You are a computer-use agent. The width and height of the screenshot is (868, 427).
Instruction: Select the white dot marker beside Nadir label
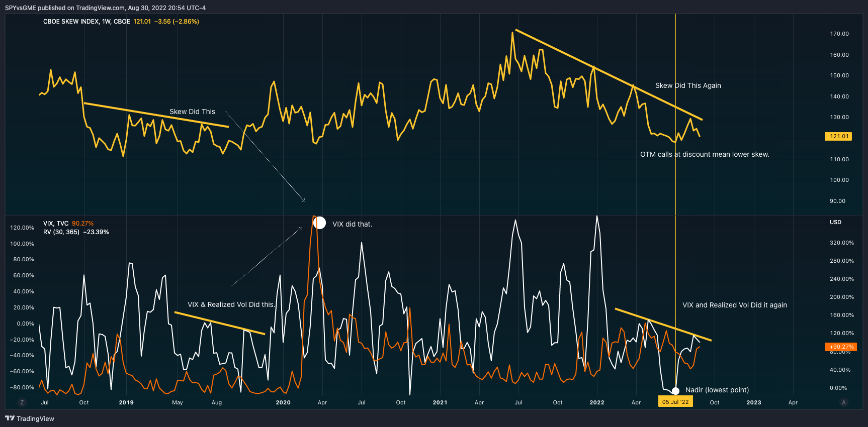pyautogui.click(x=675, y=391)
